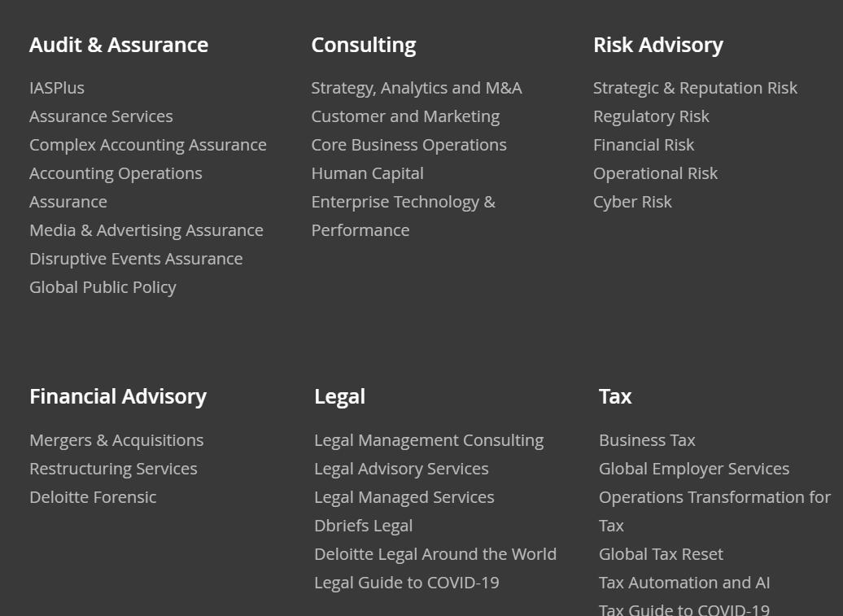Open Strategic & Reputation Risk link
Viewport: 843px width, 616px height.
(695, 88)
